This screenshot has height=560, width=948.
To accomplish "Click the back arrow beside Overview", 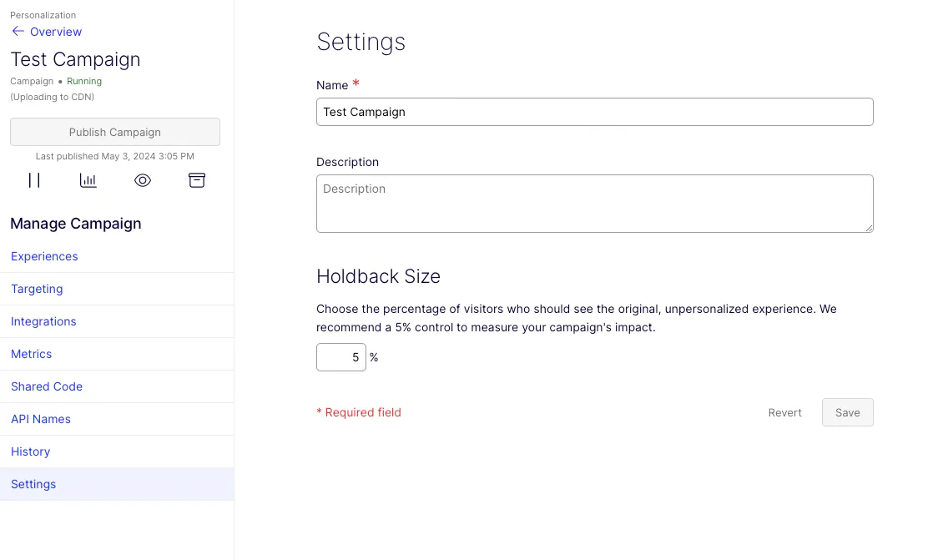I will (x=18, y=32).
